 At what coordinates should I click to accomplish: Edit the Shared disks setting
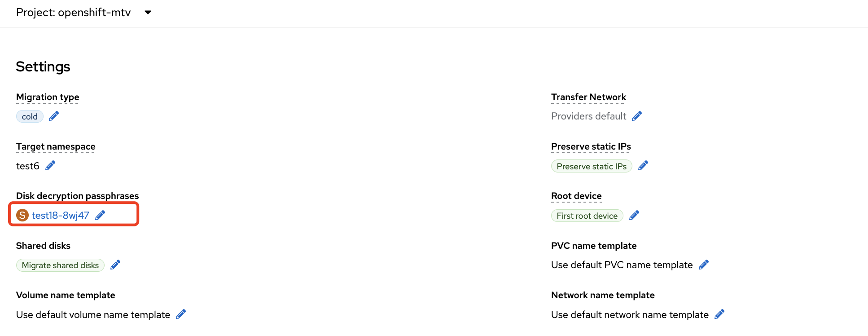[x=115, y=265]
